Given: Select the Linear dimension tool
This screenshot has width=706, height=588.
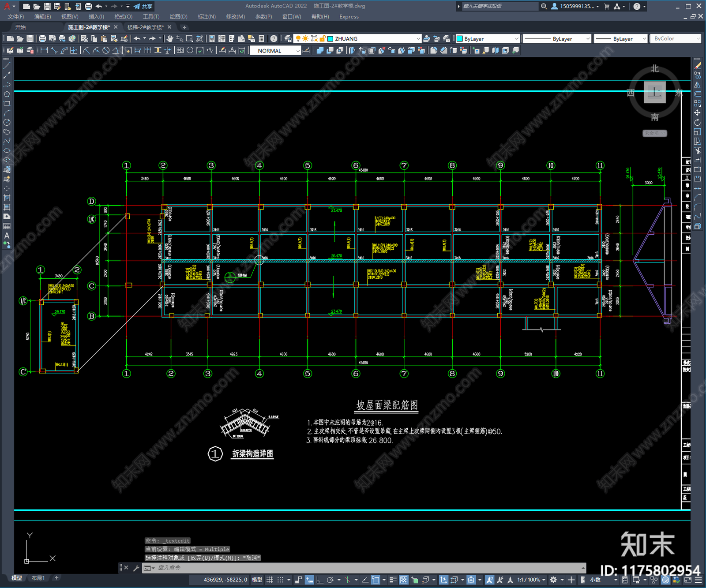Looking at the screenshot, I should pyautogui.click(x=44, y=50).
